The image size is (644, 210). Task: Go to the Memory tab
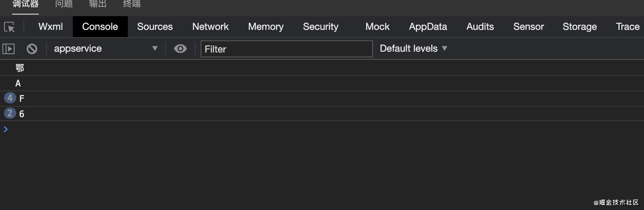pos(266,27)
